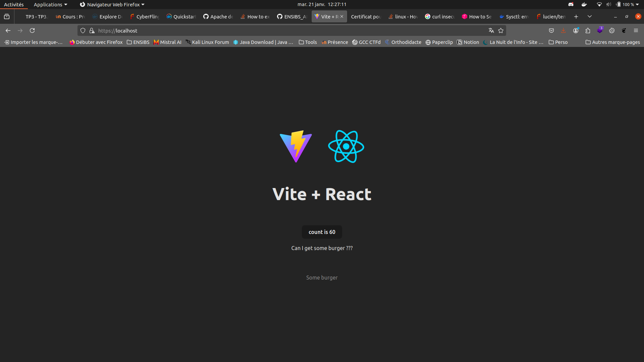Switch to the Apache tab

218,16
